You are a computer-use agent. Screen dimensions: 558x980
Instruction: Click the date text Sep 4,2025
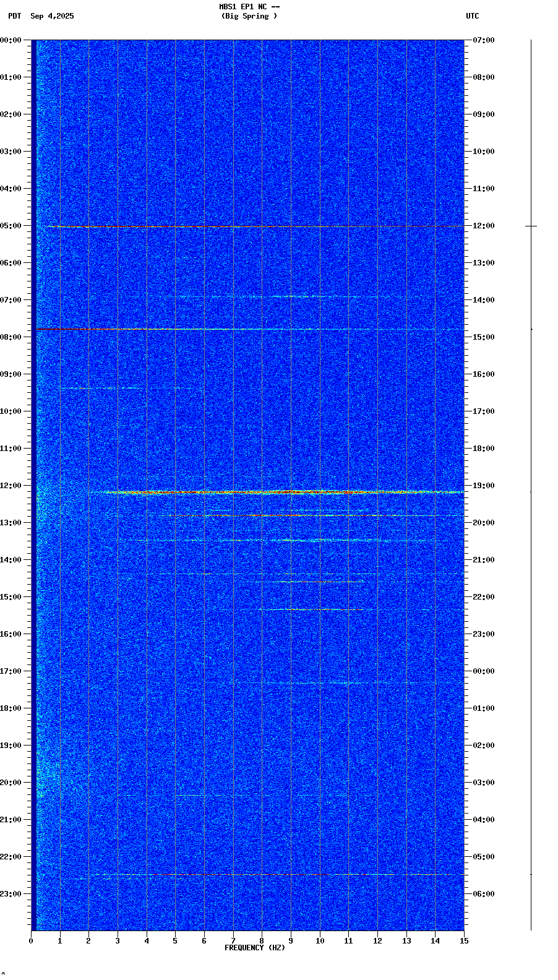click(x=52, y=16)
